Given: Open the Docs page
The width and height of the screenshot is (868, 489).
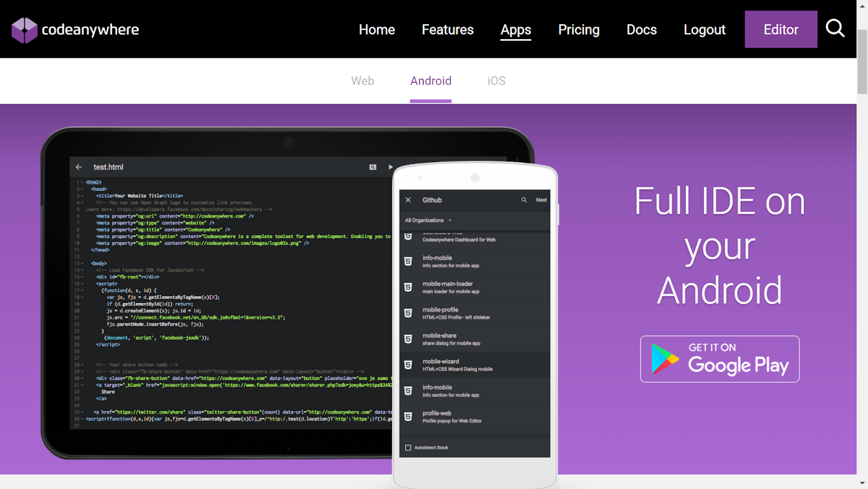Looking at the screenshot, I should (x=642, y=29).
